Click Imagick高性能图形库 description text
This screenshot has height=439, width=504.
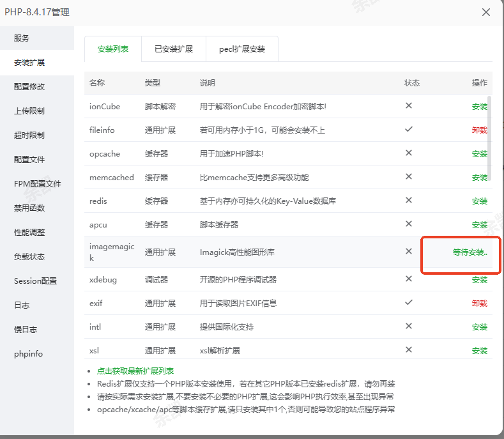237,252
